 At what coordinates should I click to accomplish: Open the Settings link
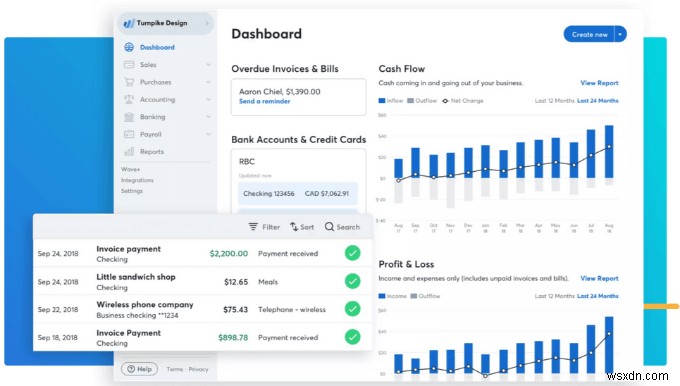coord(132,191)
